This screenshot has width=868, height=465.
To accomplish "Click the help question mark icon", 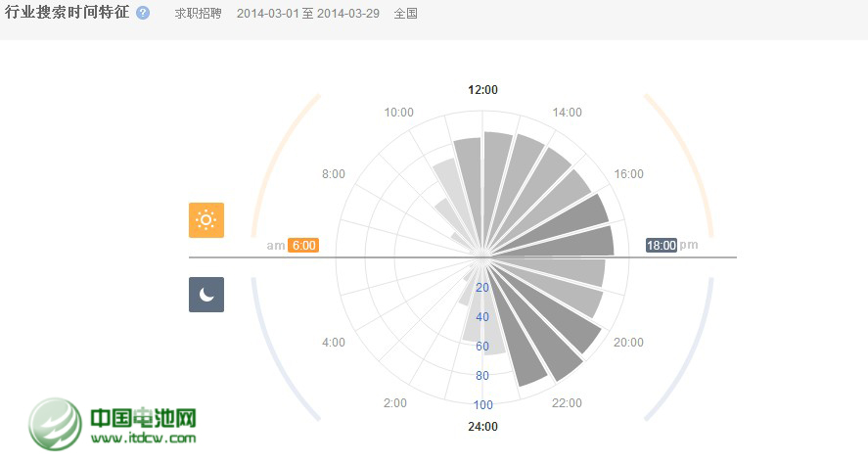I will click(144, 14).
